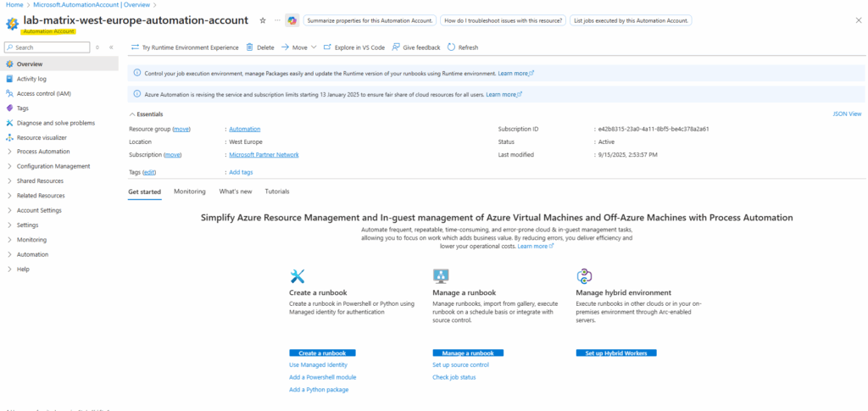Viewport: 868px width, 411px height.
Task: Click the Set up Hybrid Workers button
Action: click(x=616, y=353)
